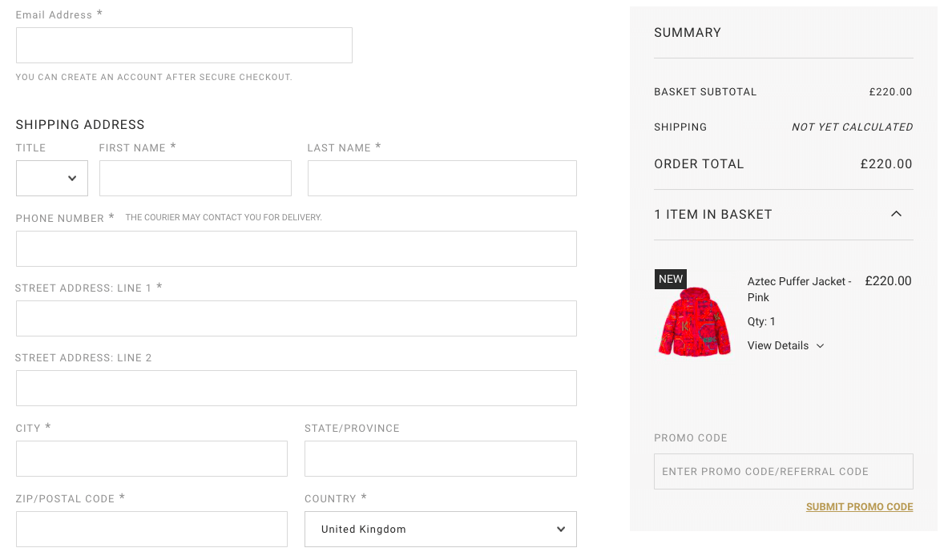Click the NEW badge on the product
Screen dimensions: 944x560
tap(670, 279)
